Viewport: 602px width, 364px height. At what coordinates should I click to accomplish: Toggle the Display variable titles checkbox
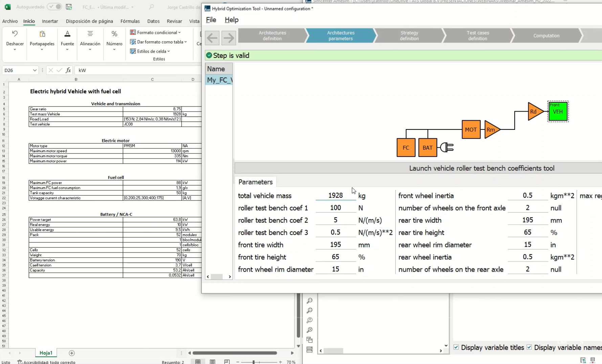[x=456, y=347]
